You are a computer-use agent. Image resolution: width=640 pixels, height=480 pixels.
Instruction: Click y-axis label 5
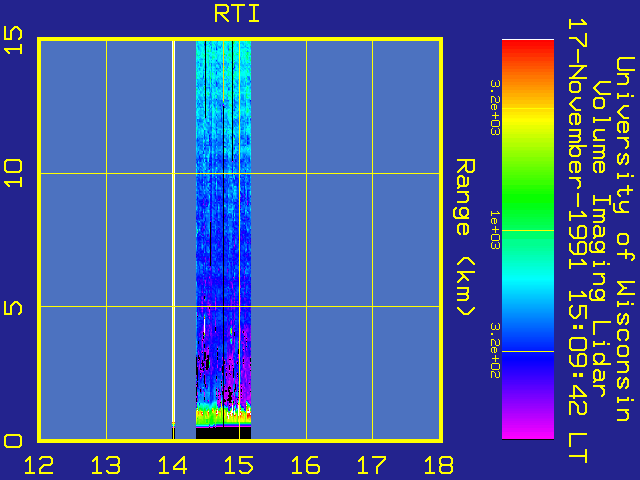[x=13, y=308]
